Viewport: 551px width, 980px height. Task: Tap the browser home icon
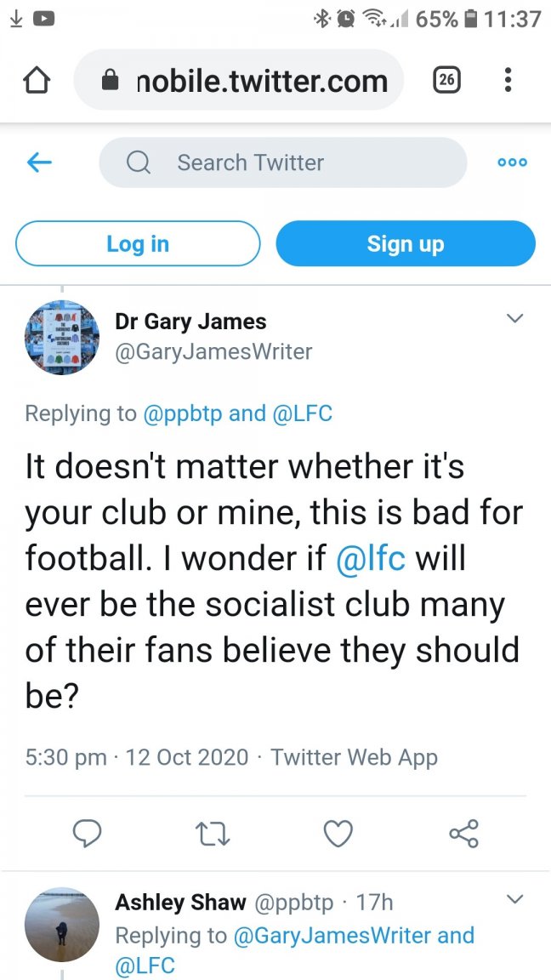click(x=37, y=81)
